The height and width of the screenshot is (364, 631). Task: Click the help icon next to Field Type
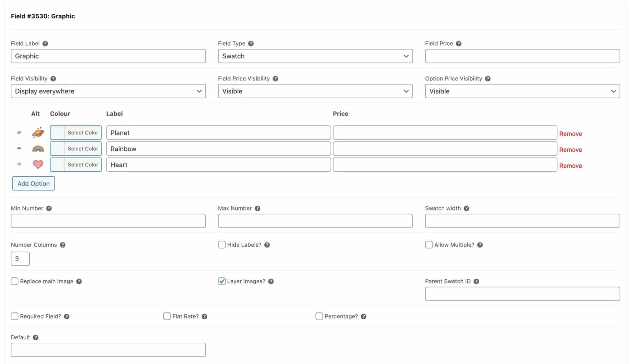(x=251, y=44)
